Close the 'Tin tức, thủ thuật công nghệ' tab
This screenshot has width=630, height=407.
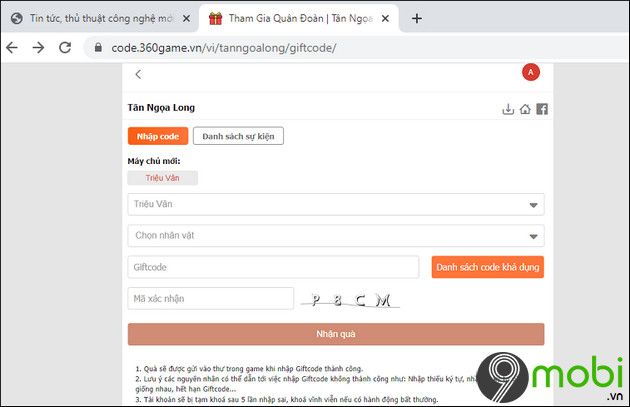pos(186,18)
